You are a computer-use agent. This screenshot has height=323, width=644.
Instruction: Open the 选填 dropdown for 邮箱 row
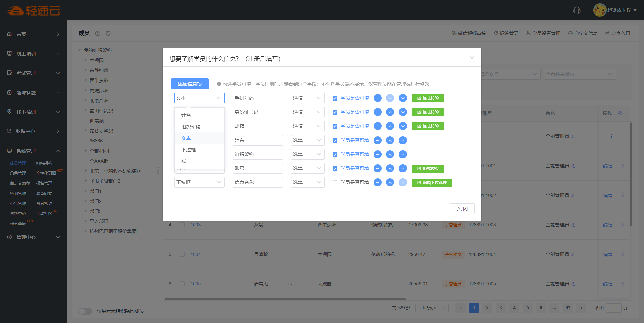pos(307,126)
